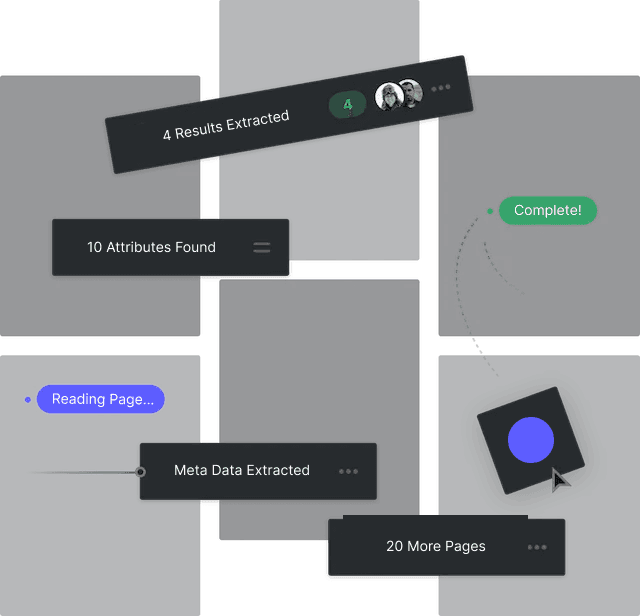Open three-dot menu on Results Extracted card

tap(441, 87)
